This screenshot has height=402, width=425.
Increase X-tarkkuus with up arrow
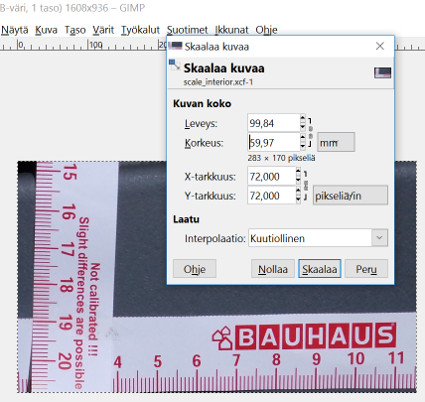click(298, 172)
